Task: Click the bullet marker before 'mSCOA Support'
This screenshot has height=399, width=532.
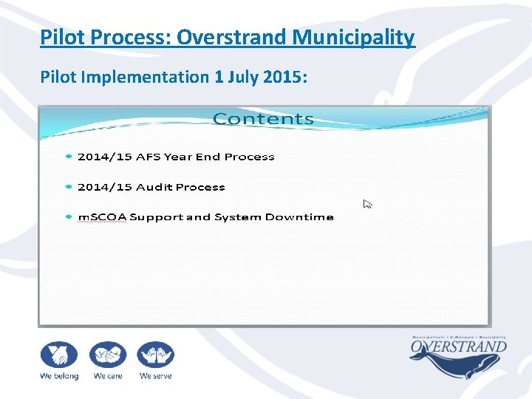Action: point(69,216)
